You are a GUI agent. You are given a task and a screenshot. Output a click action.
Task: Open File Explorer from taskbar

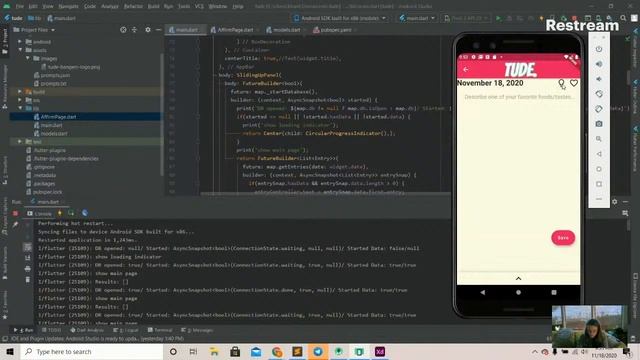pos(214,352)
